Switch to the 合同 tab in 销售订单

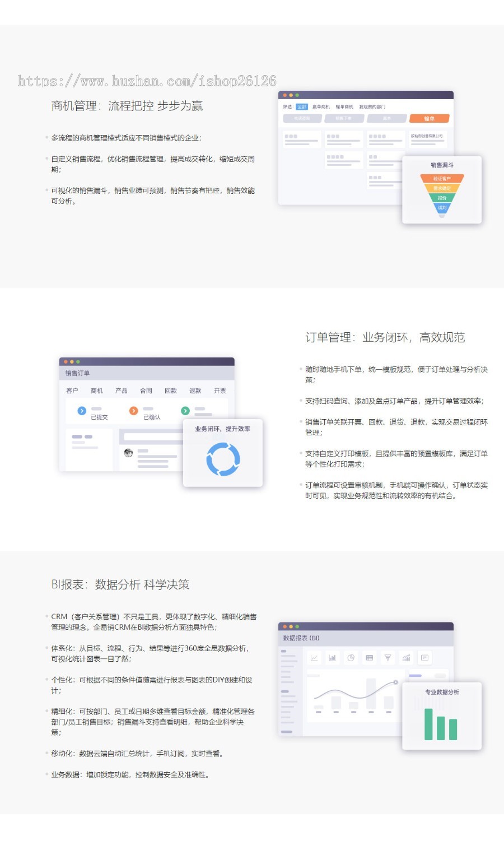point(146,391)
